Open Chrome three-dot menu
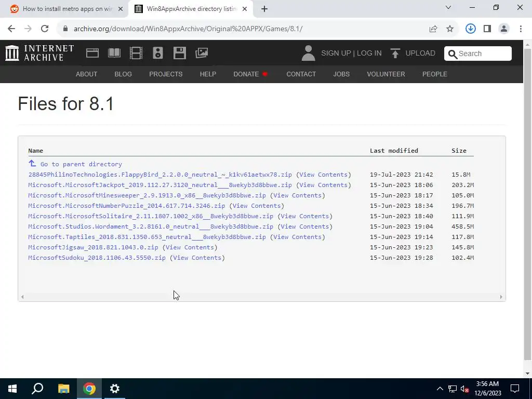 (x=521, y=29)
